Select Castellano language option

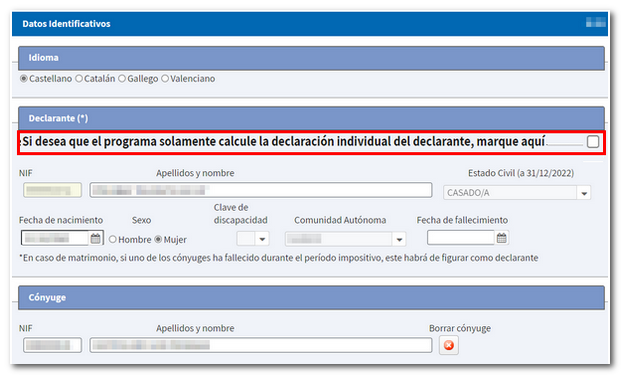tap(24, 78)
